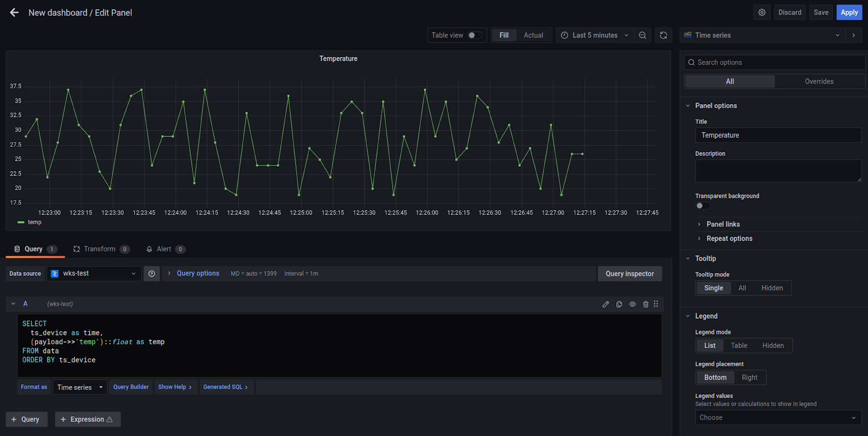The image size is (868, 436).
Task: Toggle query A visibility eye icon
Action: coord(633,304)
